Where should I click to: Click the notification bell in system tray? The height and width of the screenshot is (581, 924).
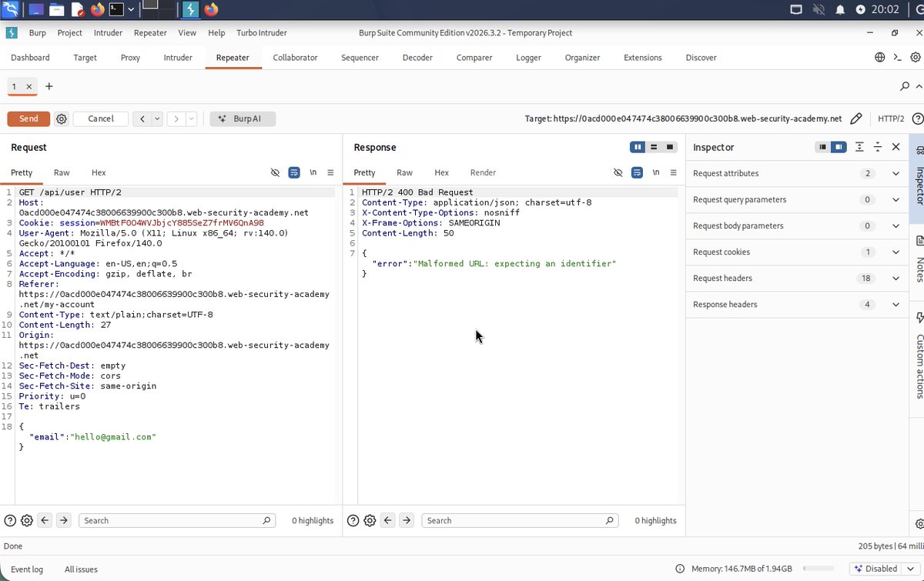(840, 9)
